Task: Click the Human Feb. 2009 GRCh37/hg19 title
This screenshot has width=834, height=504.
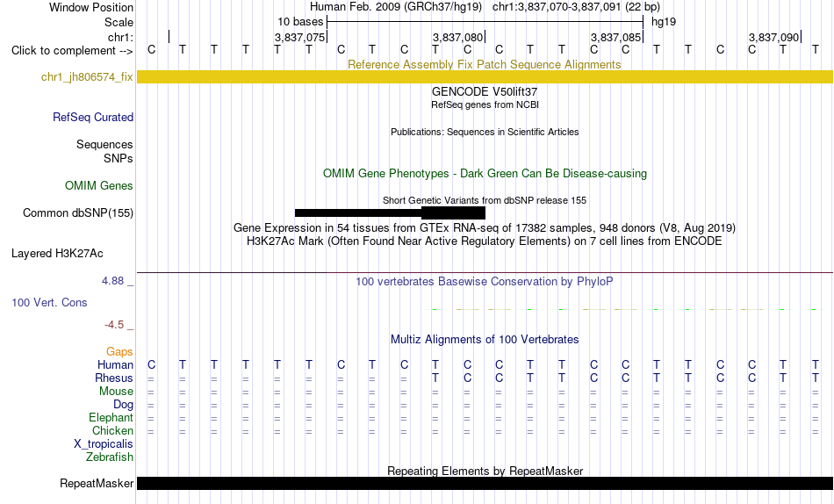Action: 396,7
